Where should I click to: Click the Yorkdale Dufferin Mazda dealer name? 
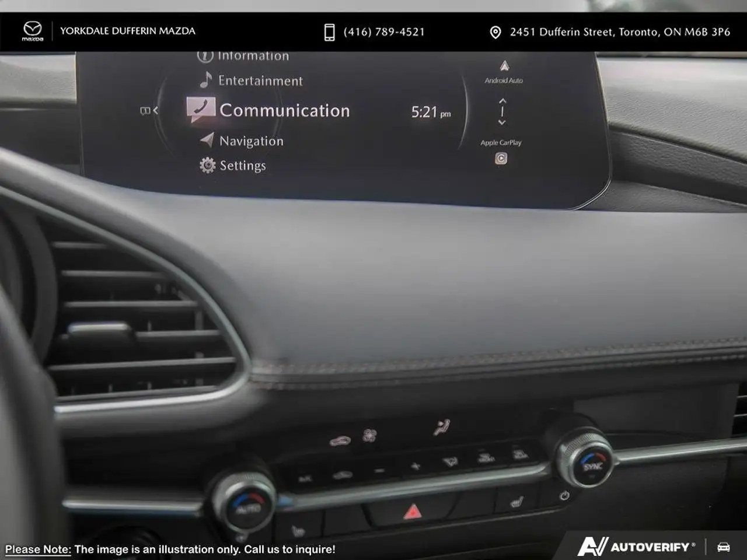tap(128, 31)
